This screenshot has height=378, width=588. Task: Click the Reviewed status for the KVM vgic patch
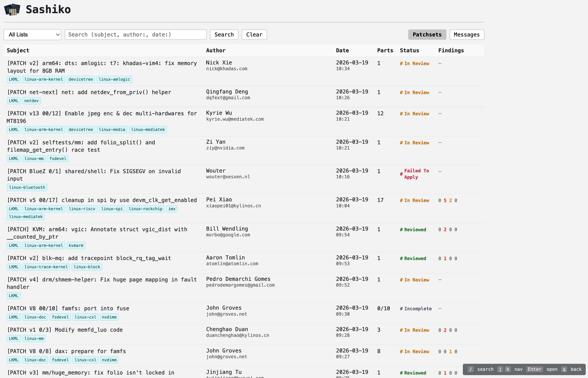point(415,230)
